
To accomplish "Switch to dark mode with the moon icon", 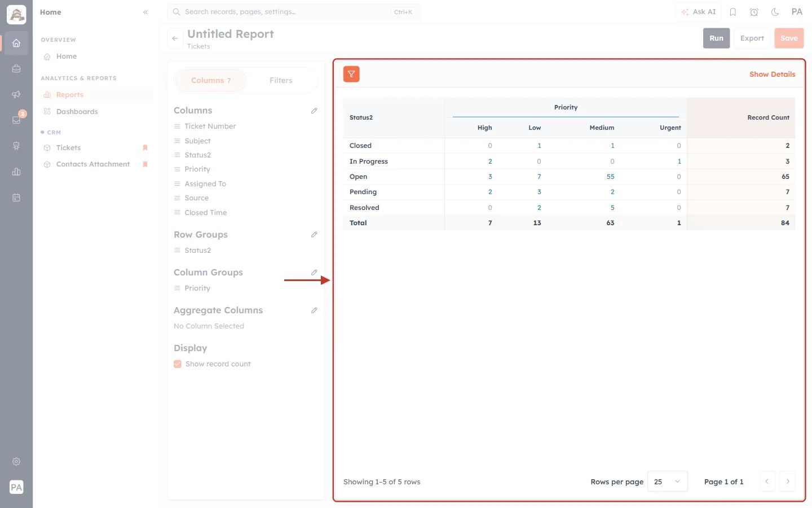I will pos(775,12).
